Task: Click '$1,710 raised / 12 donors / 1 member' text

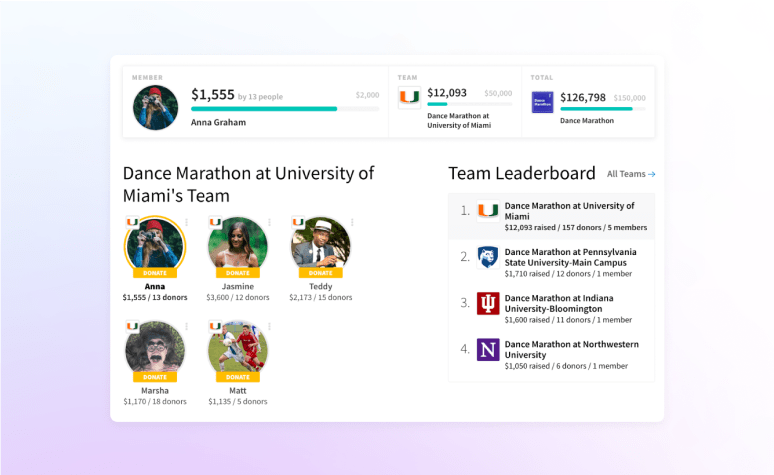Action: point(568,274)
